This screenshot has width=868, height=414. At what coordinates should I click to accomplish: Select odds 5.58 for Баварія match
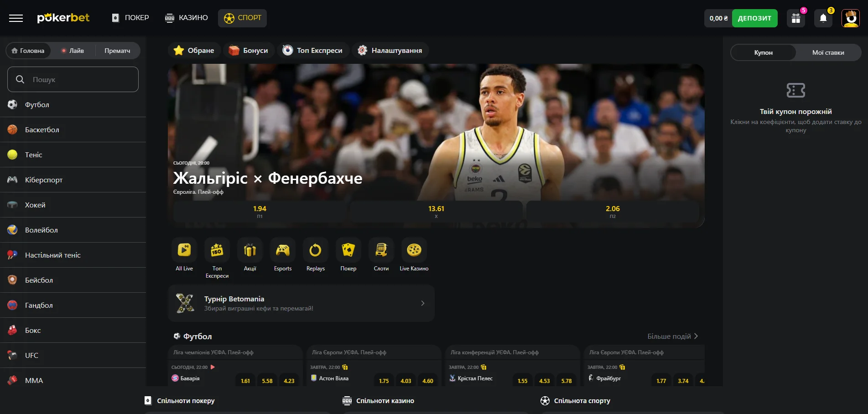(x=267, y=381)
